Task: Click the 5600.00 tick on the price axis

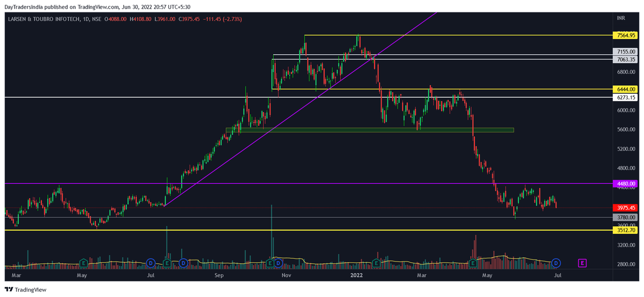Action: (x=625, y=130)
